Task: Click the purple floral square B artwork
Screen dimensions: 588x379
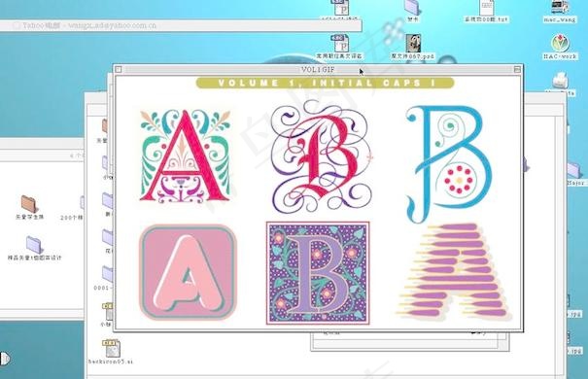Action: point(318,273)
